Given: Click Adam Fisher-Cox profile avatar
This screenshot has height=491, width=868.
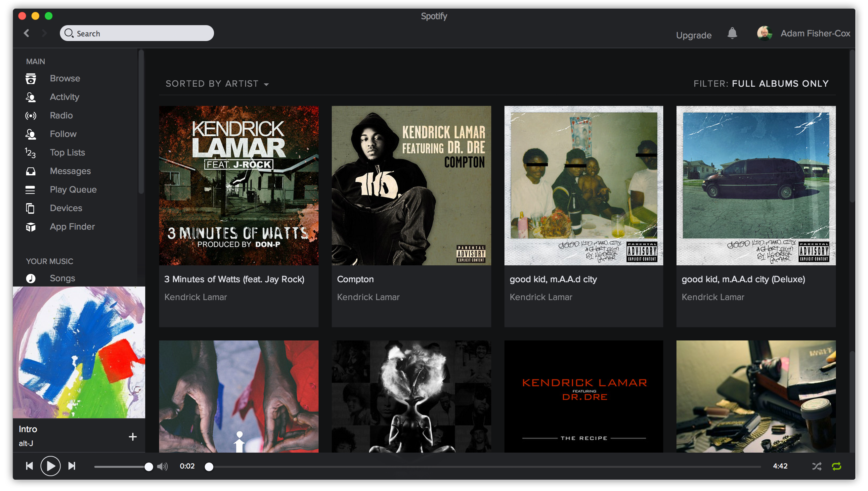Looking at the screenshot, I should (764, 33).
